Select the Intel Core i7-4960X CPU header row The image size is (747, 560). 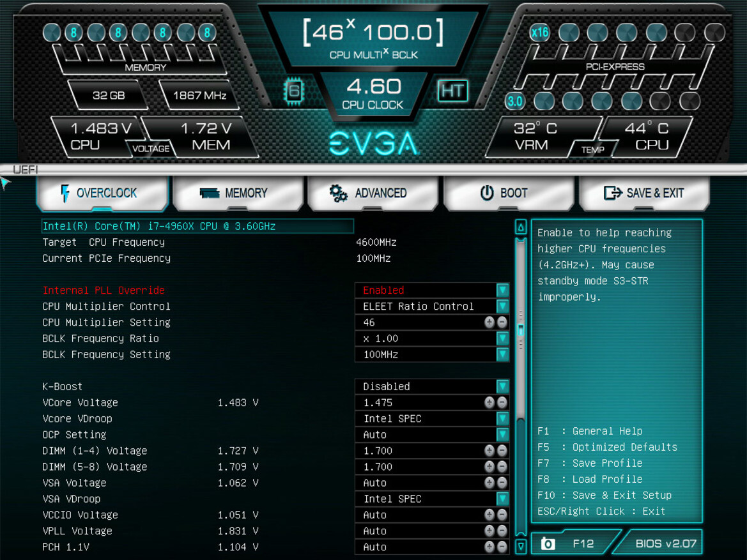click(197, 226)
